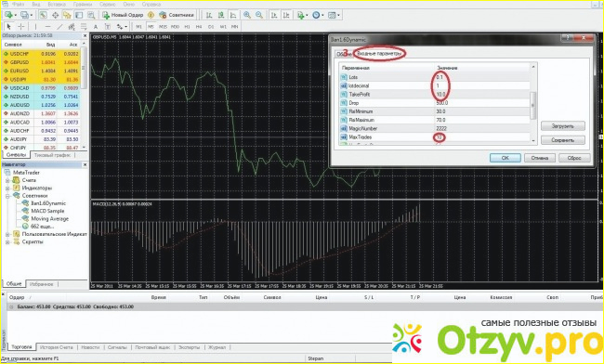The width and height of the screenshot is (604, 364).
Task: Toggle the M15 timeframe button
Action: [x=163, y=27]
